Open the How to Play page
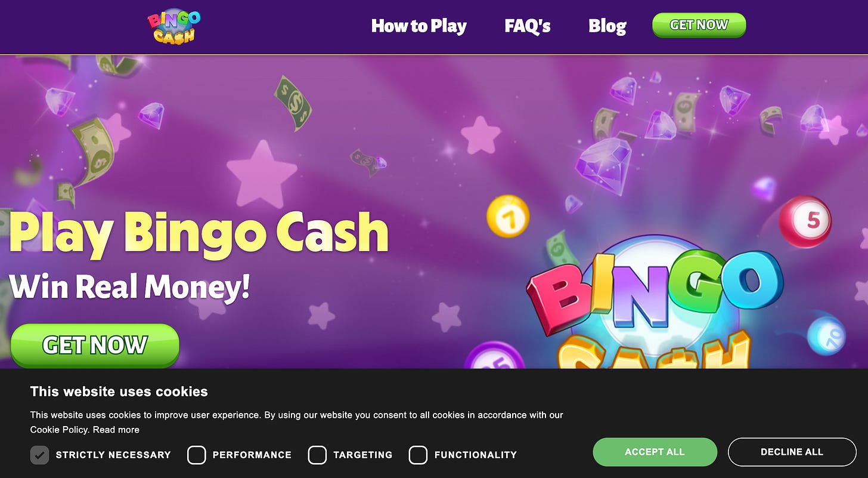Image resolution: width=868 pixels, height=478 pixels. coord(418,26)
